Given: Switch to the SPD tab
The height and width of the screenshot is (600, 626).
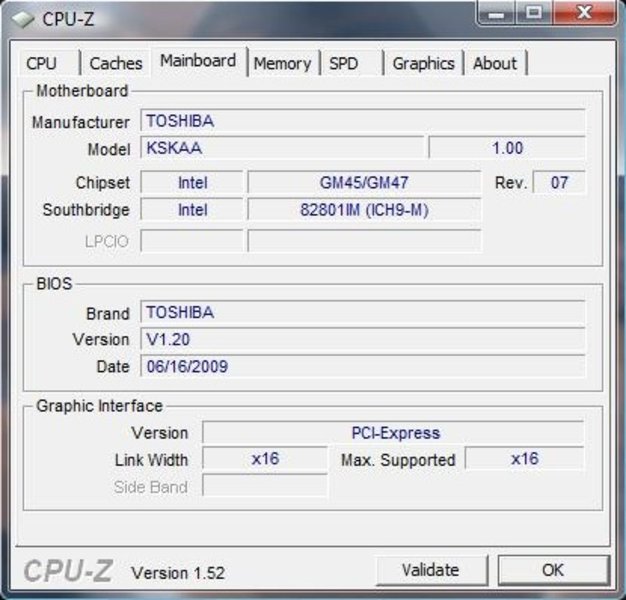Looking at the screenshot, I should tap(351, 63).
